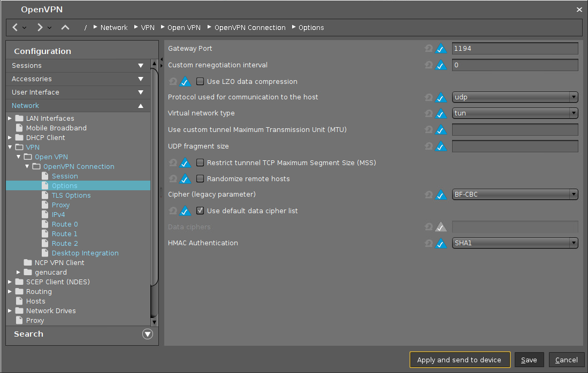Click the reset icon beside Gateway Port
This screenshot has width=588, height=373.
429,48
